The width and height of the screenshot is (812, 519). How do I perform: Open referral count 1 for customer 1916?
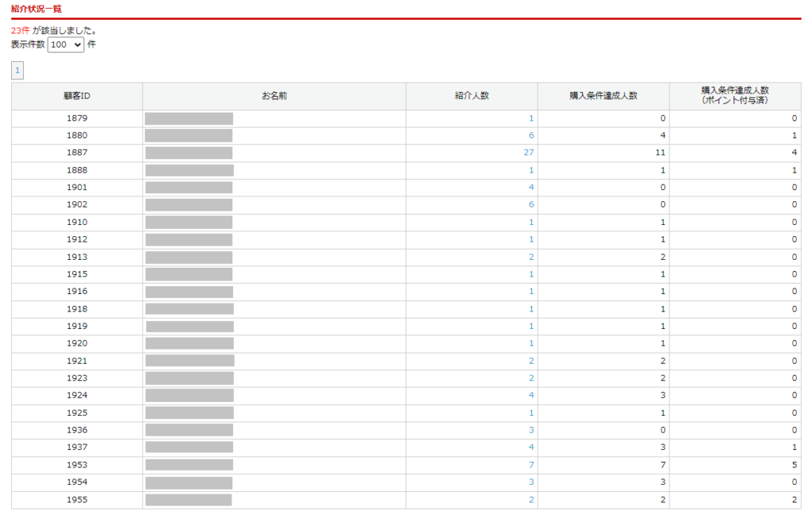point(530,292)
